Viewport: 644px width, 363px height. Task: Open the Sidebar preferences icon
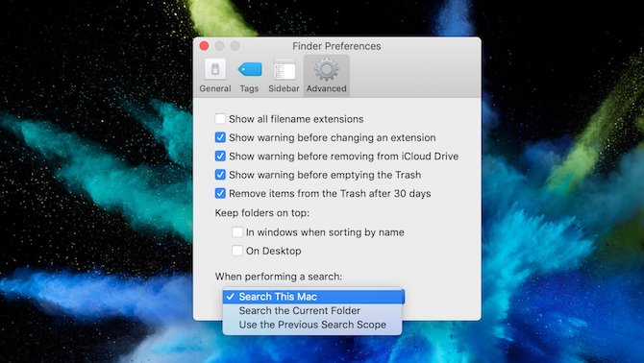285,70
